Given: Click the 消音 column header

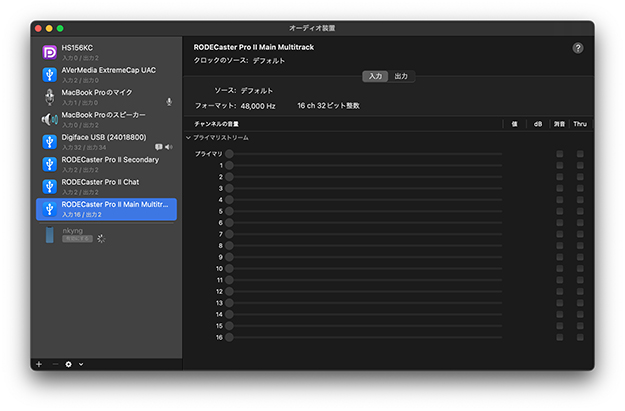Looking at the screenshot, I should tap(560, 124).
